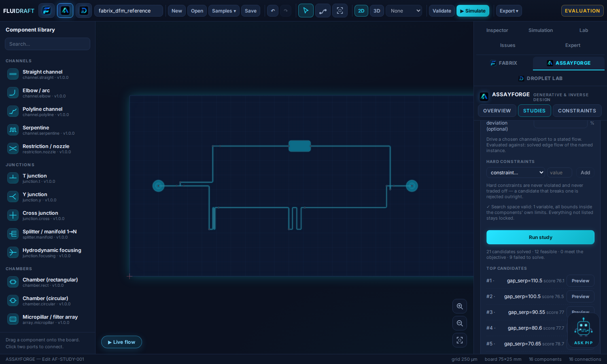Click the Open button
The height and width of the screenshot is (364, 607).
tap(197, 11)
